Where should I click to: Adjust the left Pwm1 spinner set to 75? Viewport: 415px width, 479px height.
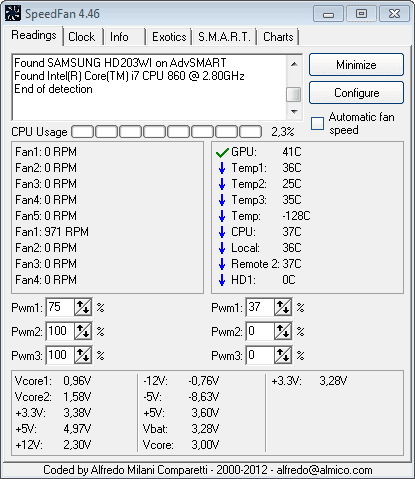coord(83,307)
